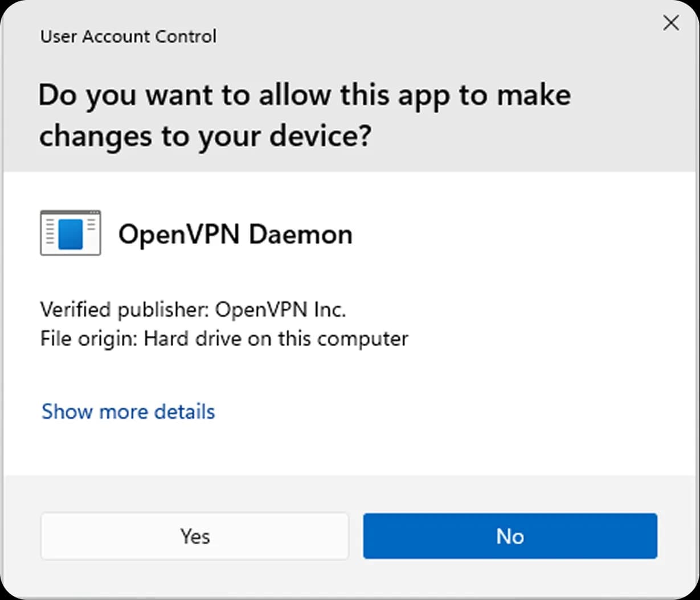The width and height of the screenshot is (700, 600).
Task: Open the Show more details link
Action: (128, 411)
